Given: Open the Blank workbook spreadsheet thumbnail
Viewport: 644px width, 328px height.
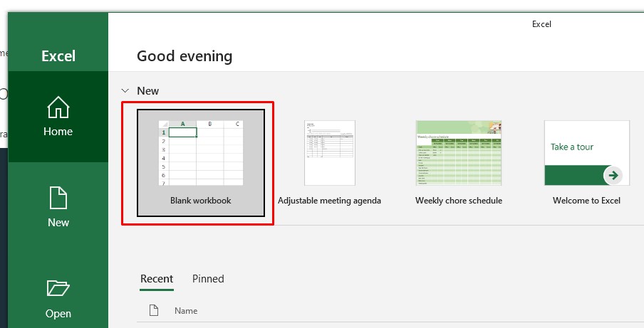Looking at the screenshot, I should pos(200,152).
